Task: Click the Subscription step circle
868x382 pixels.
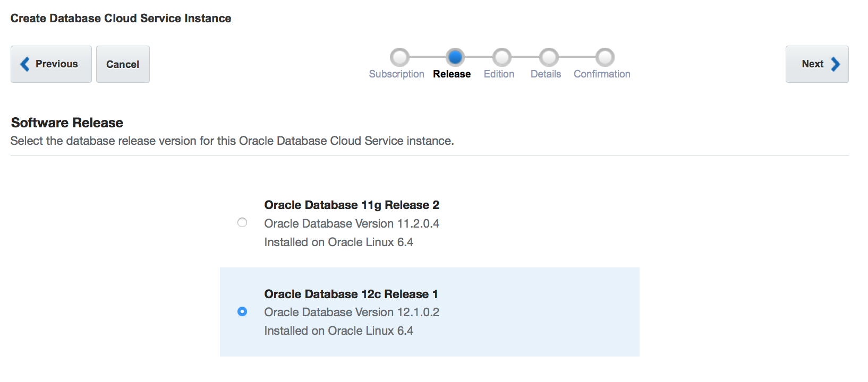Action: [399, 57]
